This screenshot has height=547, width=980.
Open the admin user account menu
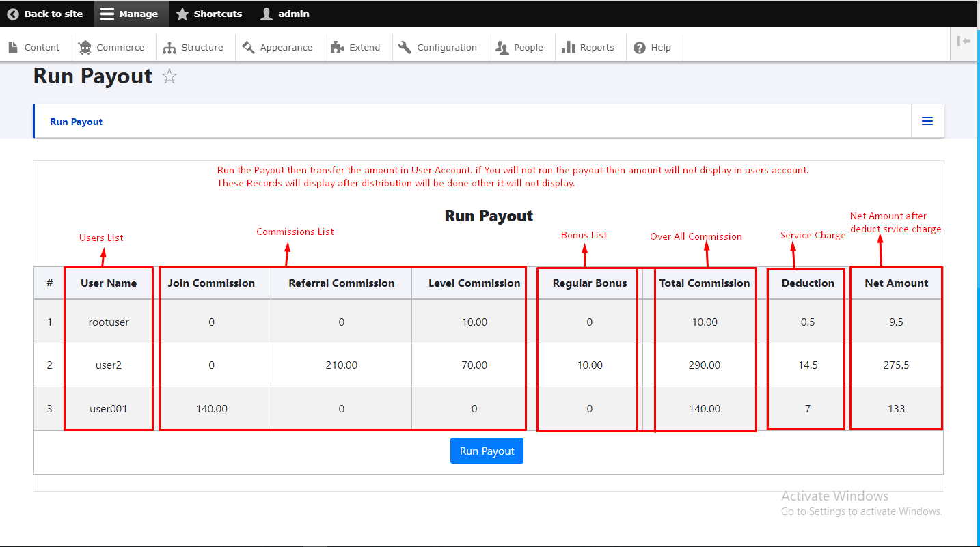coord(267,14)
